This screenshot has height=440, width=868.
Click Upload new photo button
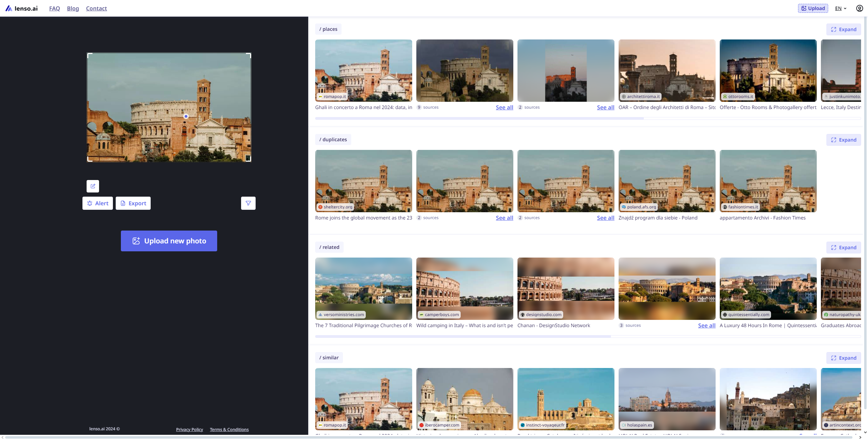pos(169,241)
